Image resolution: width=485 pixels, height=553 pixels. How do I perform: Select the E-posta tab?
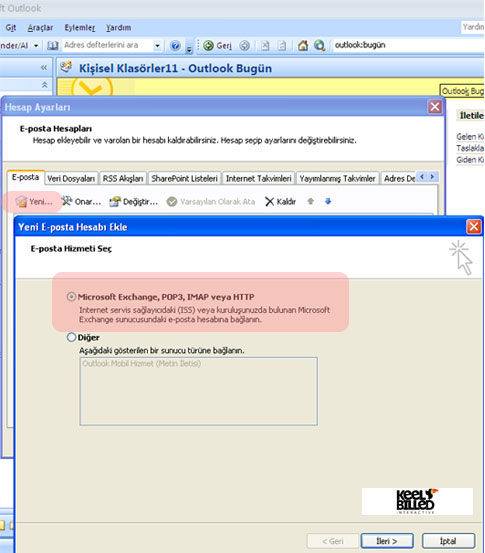[x=25, y=177]
